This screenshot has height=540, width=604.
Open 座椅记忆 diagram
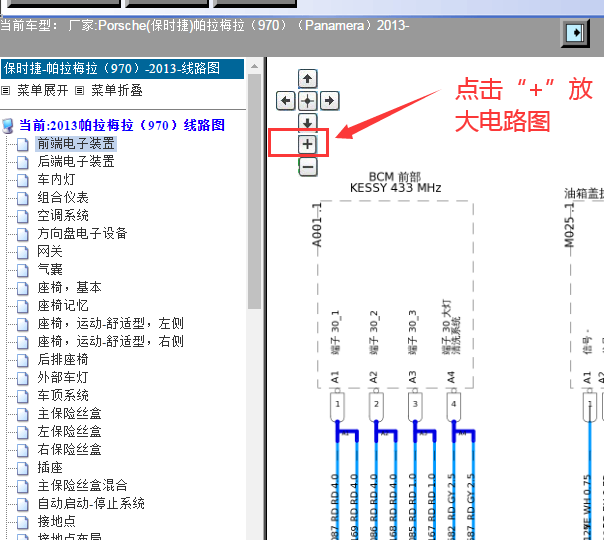[x=63, y=305]
